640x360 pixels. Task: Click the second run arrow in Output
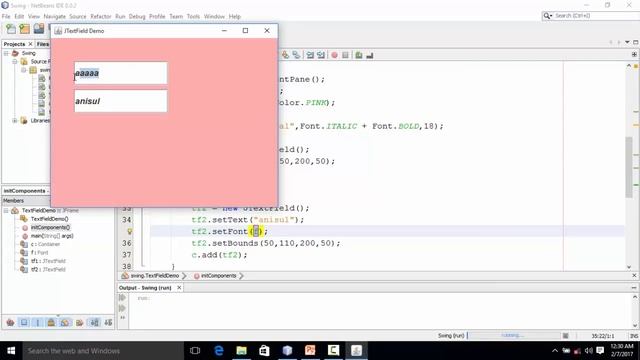coord(122,308)
